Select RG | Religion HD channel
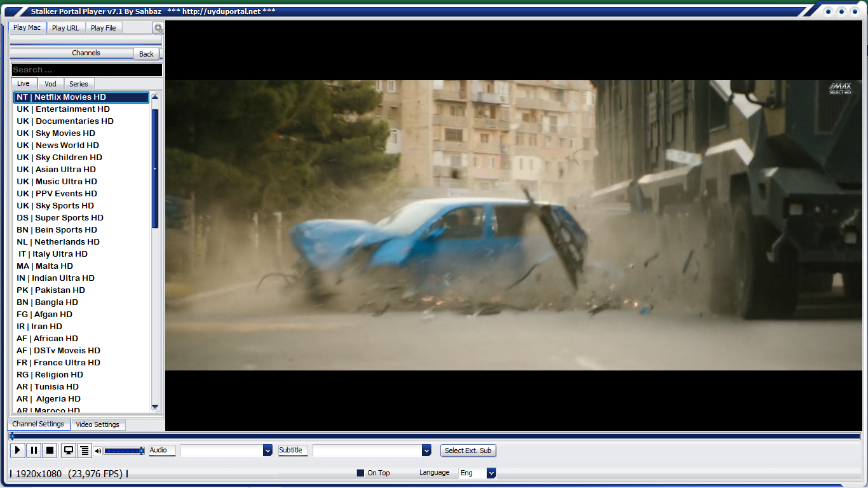Viewport: 868px width, 488px height. pos(81,375)
